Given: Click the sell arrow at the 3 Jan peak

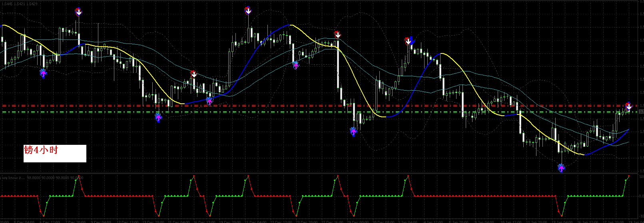Looking at the screenshot, I should 408,41.
